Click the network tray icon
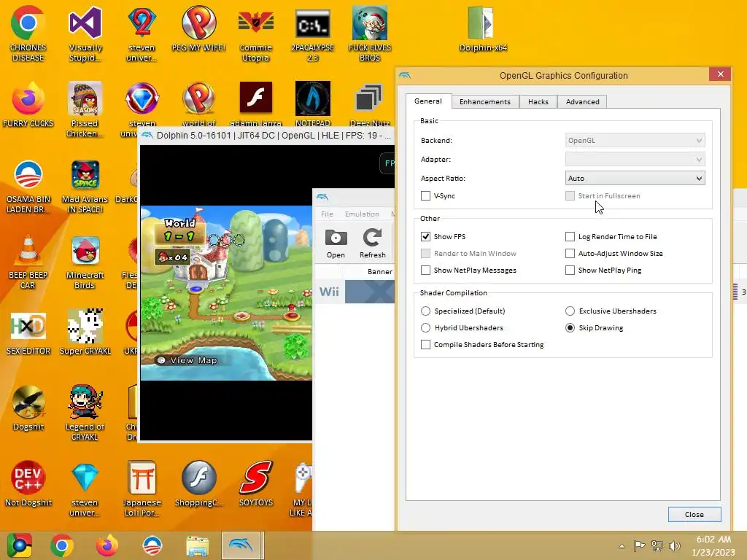Screen dimensions: 747x560 pos(657,546)
